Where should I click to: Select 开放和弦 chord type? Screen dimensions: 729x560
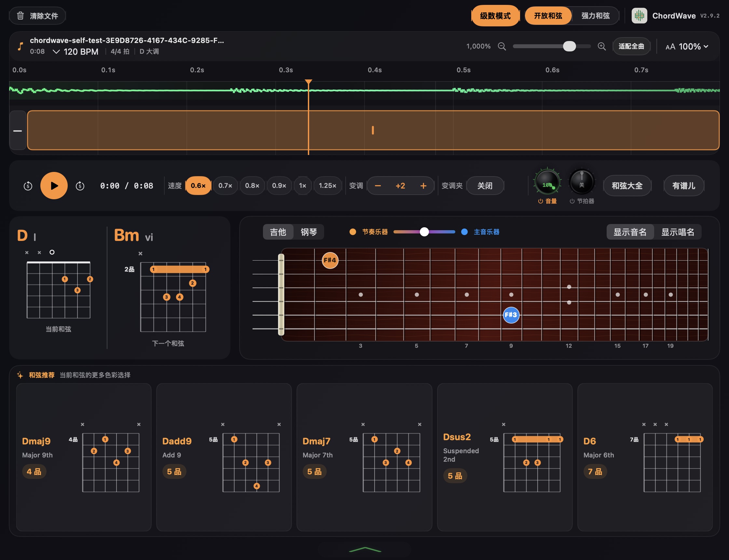(x=548, y=16)
